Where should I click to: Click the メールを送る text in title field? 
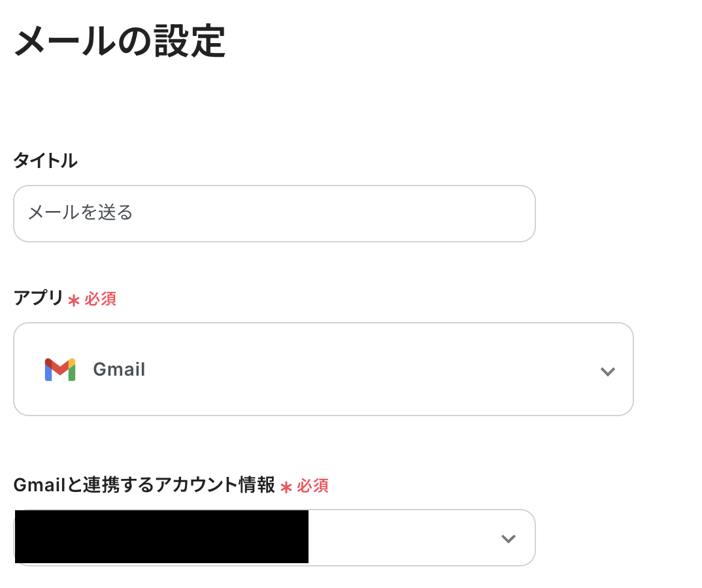coord(80,213)
